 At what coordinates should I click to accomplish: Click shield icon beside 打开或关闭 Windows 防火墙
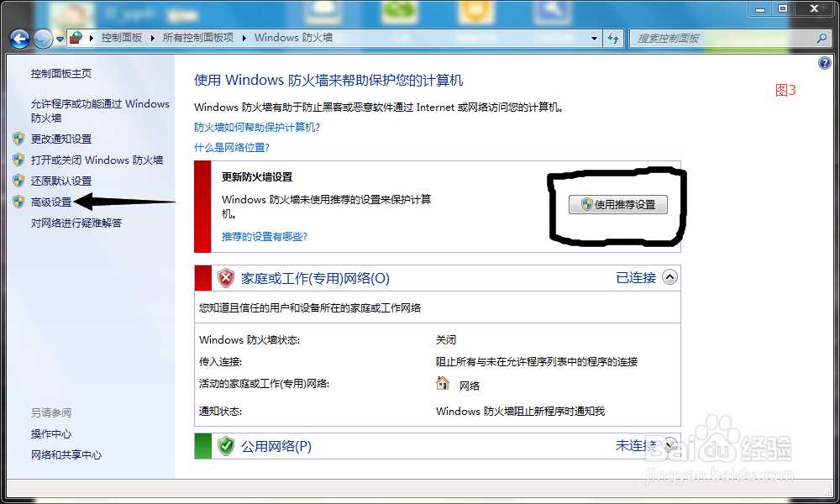[18, 160]
